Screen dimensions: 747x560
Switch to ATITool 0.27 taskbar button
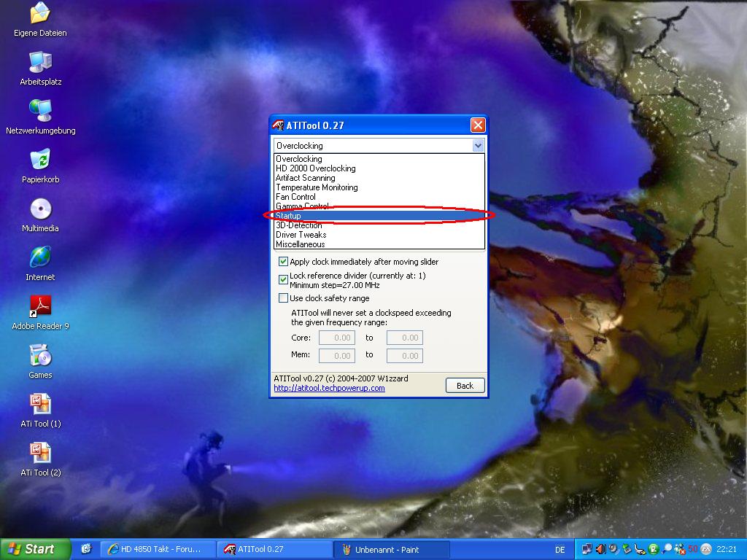pos(275,549)
